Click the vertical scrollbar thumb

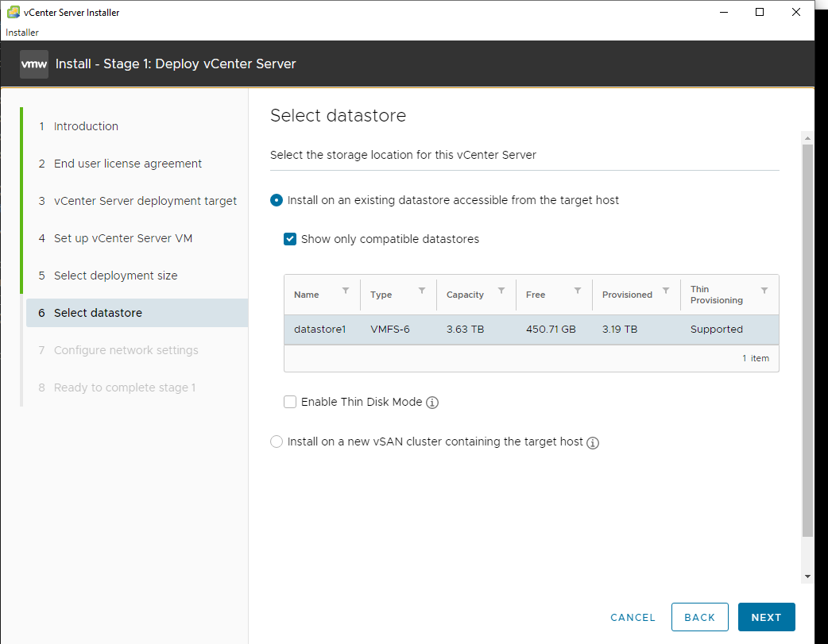[x=807, y=341]
